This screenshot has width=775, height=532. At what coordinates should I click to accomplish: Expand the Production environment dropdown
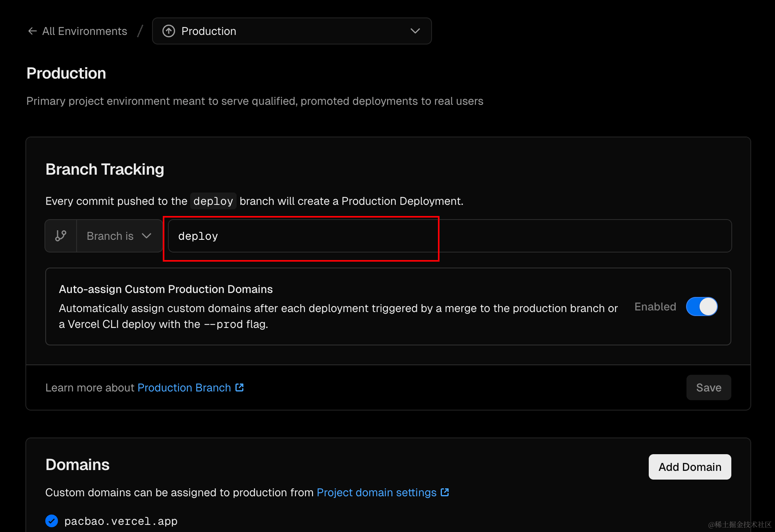[x=292, y=31]
